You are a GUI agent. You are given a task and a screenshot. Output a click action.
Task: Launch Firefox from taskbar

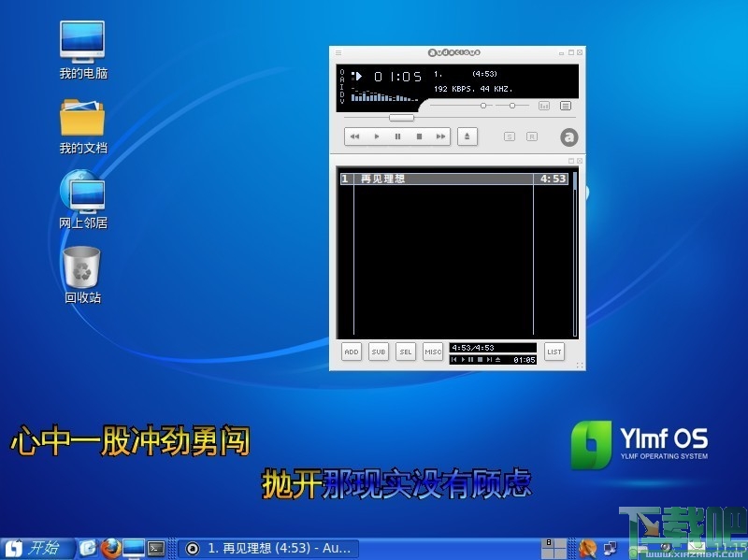pos(110,549)
